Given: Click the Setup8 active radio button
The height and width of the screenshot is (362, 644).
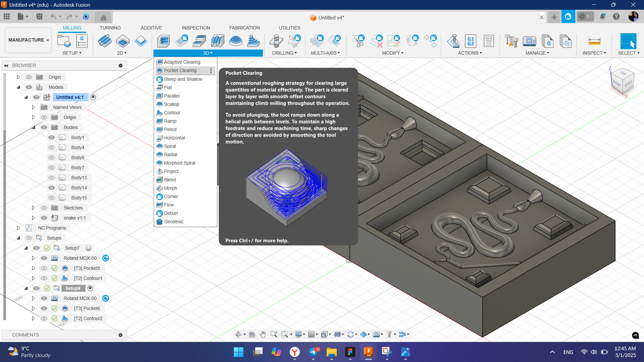Looking at the screenshot, I should click(x=90, y=288).
